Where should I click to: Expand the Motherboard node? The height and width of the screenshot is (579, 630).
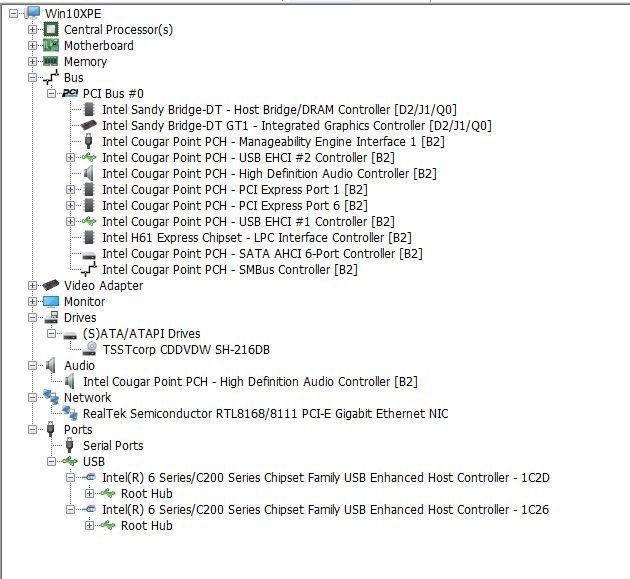pos(33,45)
